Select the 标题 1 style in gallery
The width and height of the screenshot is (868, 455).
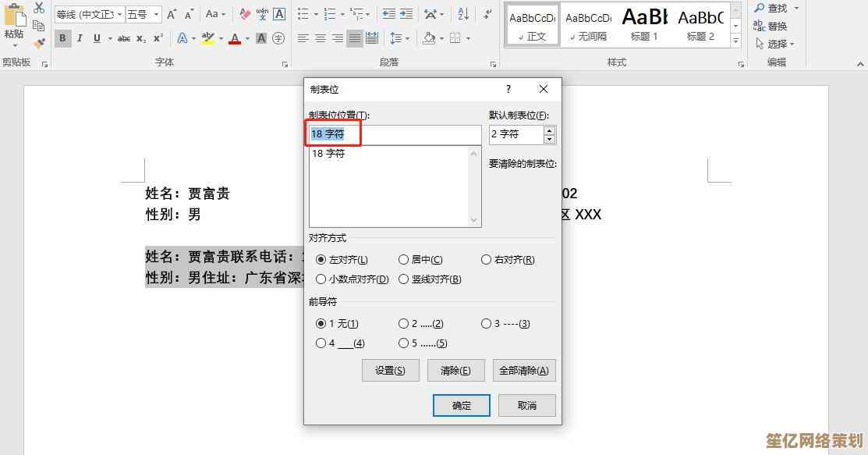644,24
